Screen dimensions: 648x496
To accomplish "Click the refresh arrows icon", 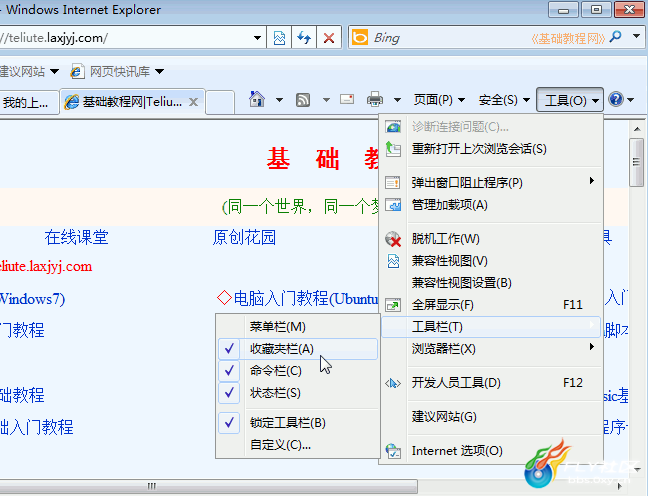I will pyautogui.click(x=304, y=38).
